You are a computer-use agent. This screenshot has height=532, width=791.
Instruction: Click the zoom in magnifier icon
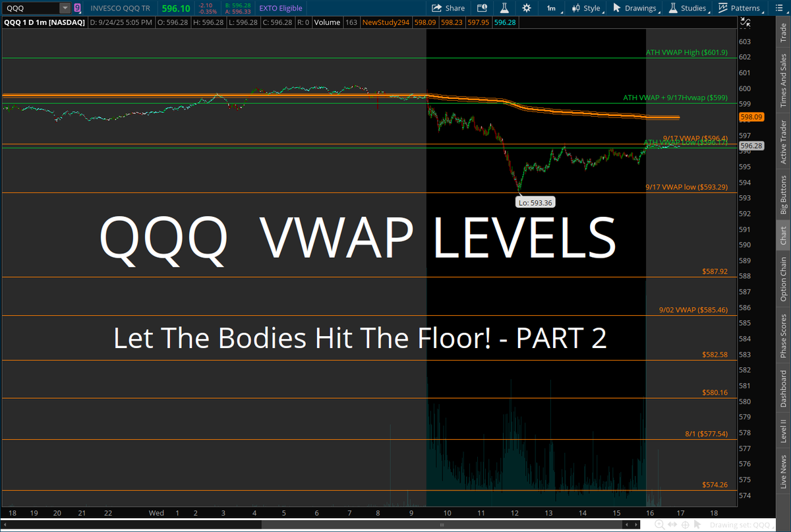(x=660, y=525)
